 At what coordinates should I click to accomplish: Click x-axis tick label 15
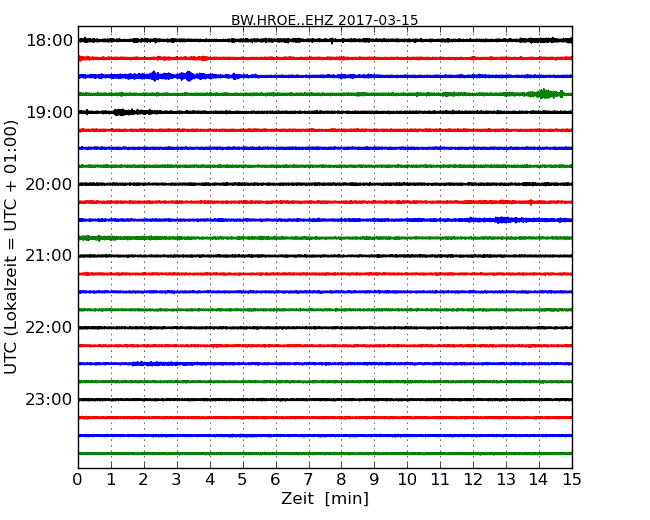(572, 479)
